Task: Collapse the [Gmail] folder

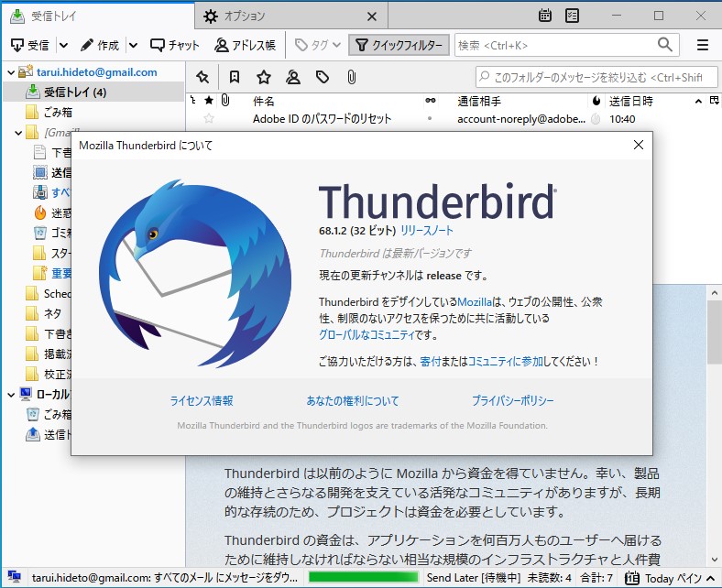Action: click(18, 133)
